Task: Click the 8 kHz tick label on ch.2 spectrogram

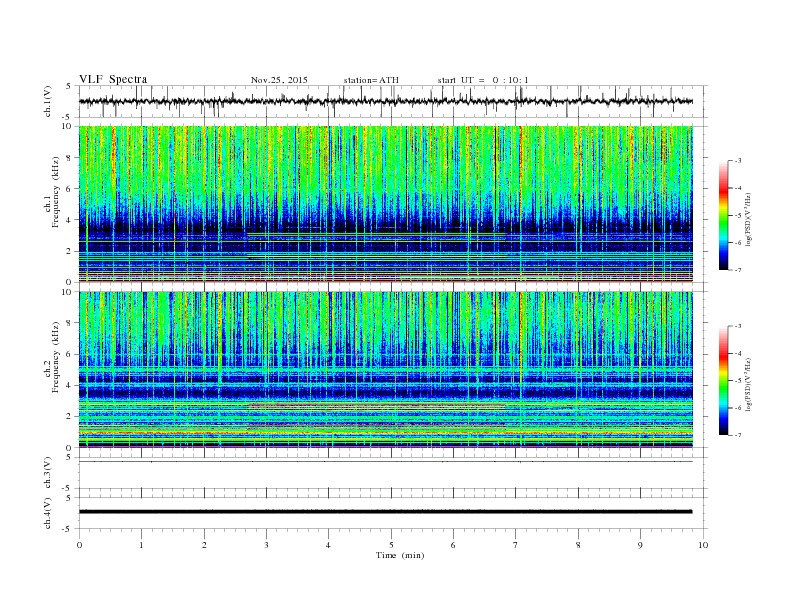Action: (x=69, y=323)
